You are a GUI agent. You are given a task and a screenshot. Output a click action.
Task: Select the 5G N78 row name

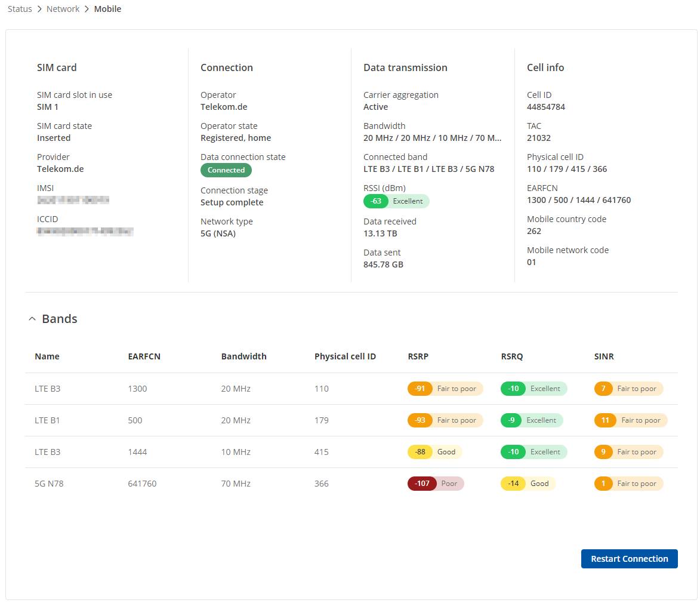click(x=49, y=484)
